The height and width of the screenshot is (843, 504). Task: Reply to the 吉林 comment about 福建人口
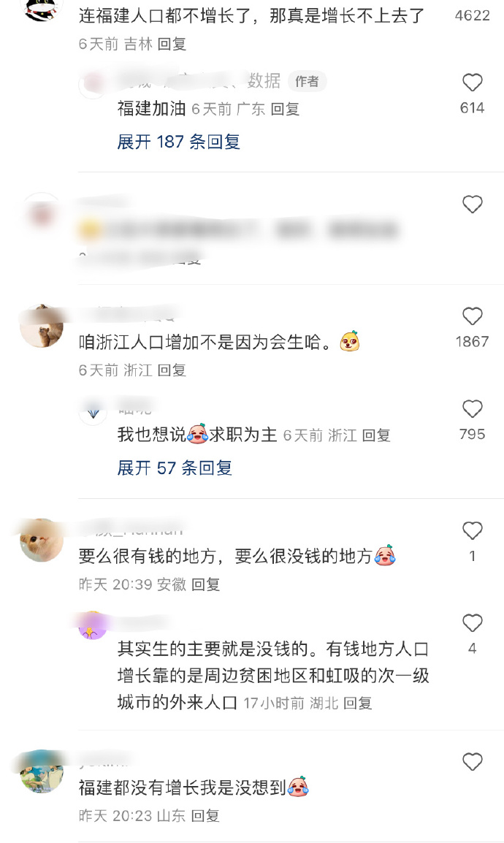[x=172, y=44]
